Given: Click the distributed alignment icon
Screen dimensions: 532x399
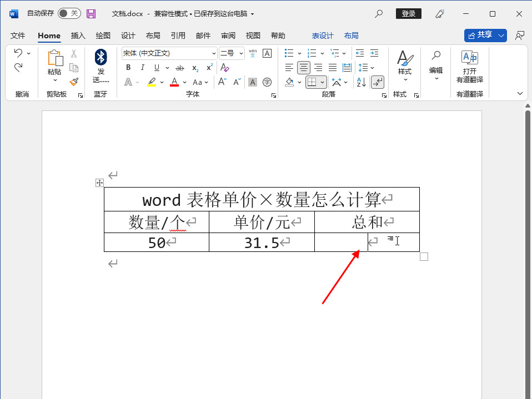Looking at the screenshot, I should click(347, 68).
